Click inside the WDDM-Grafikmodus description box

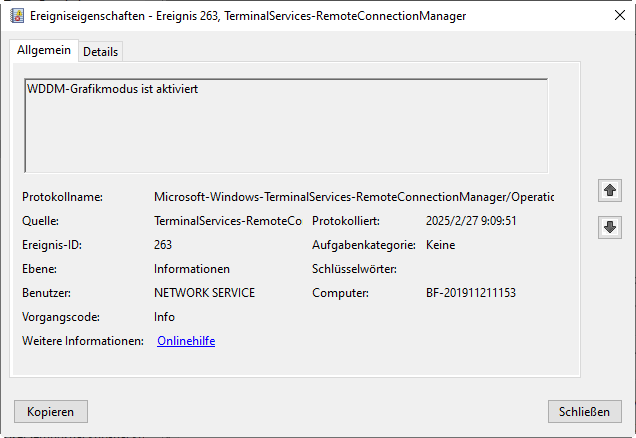tap(285, 125)
